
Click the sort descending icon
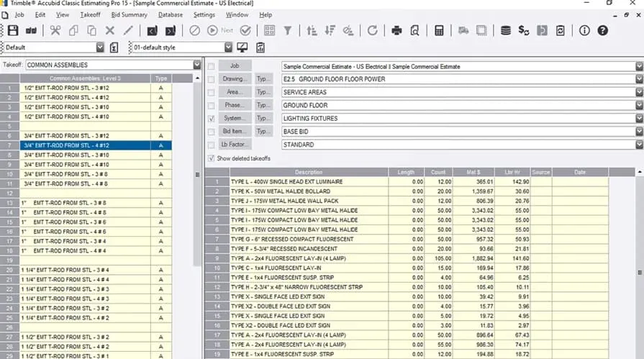coord(330,30)
